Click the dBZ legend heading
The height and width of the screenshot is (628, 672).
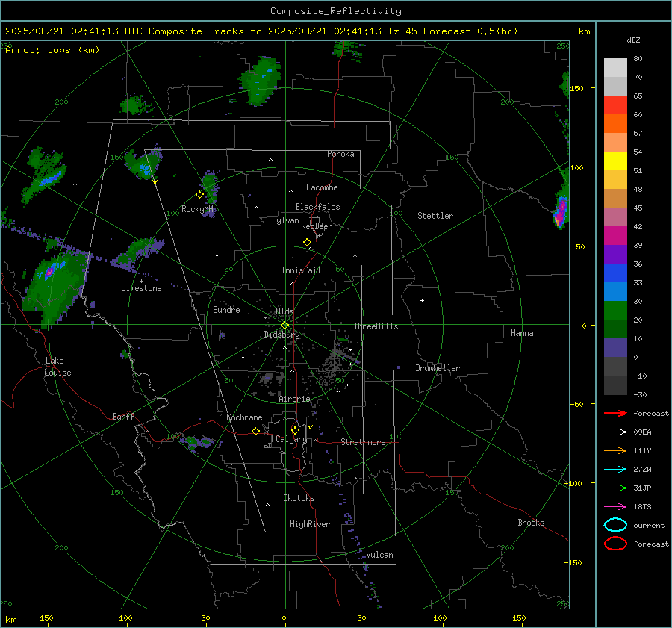633,40
